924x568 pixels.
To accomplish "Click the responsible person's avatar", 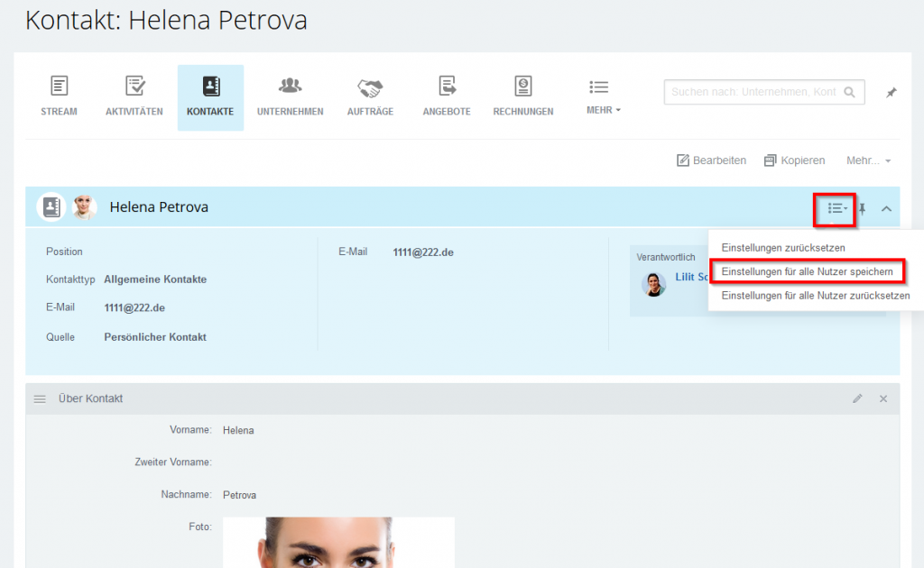I will pyautogui.click(x=653, y=284).
